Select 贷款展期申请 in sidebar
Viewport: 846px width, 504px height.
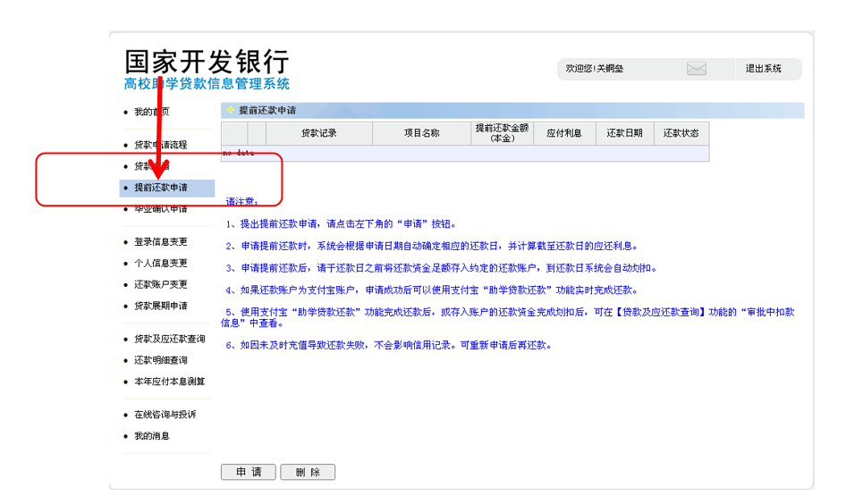click(161, 306)
